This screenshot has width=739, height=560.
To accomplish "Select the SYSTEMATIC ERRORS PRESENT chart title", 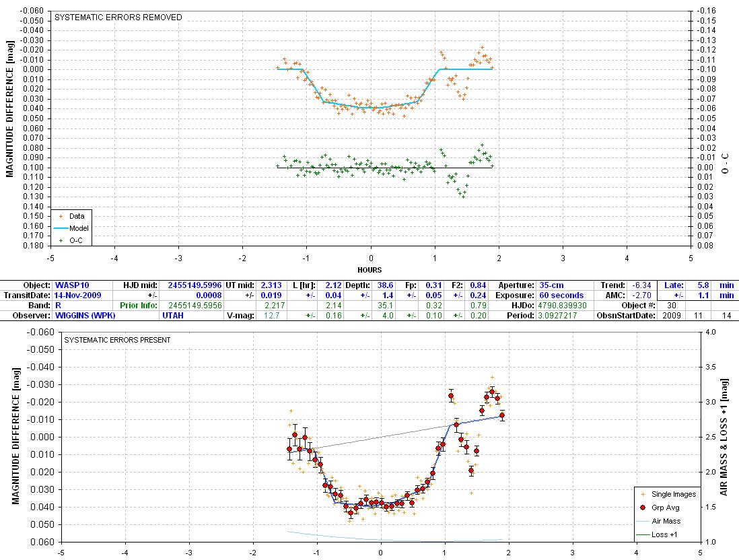I will 117,340.
